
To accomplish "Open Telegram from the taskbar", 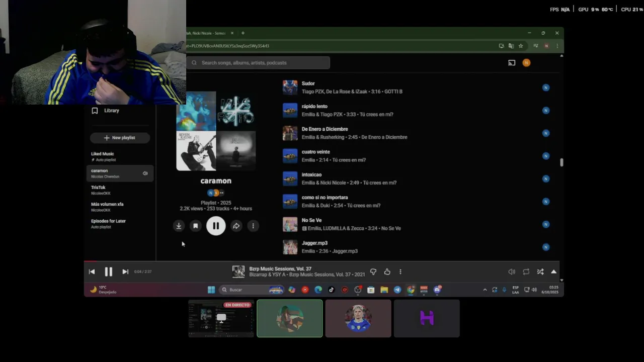I will pos(397,290).
